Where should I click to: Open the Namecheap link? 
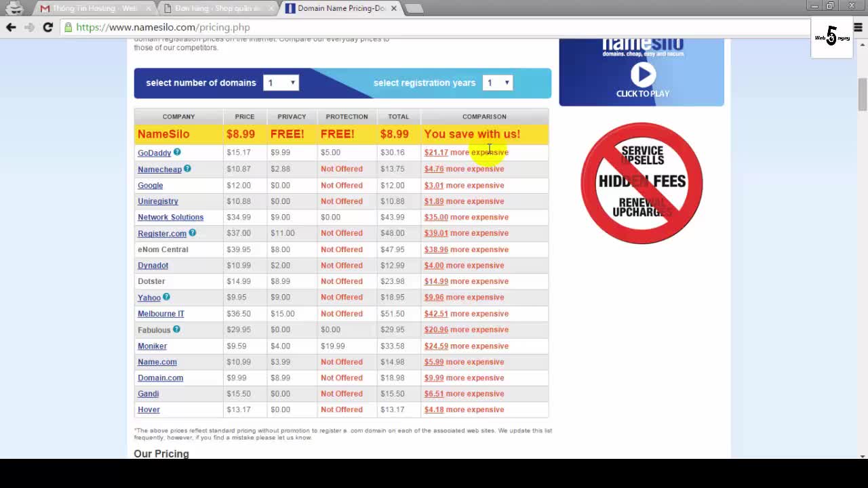159,169
